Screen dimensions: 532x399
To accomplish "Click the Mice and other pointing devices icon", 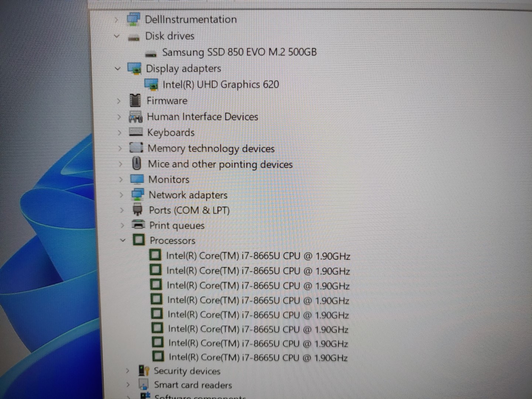I will [137, 163].
